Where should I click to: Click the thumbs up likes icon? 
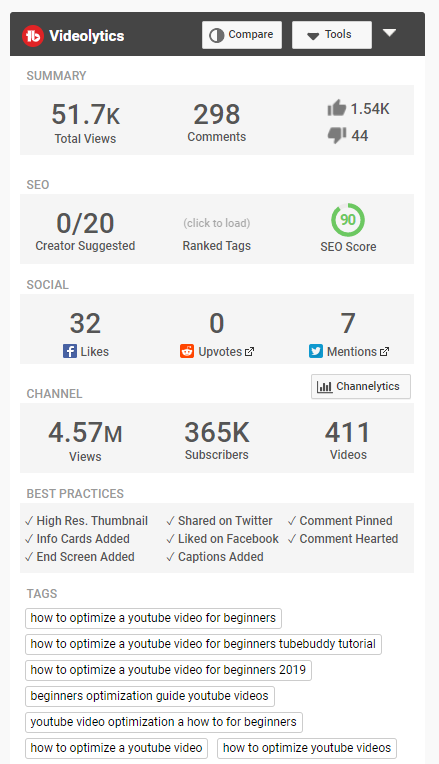[x=337, y=108]
